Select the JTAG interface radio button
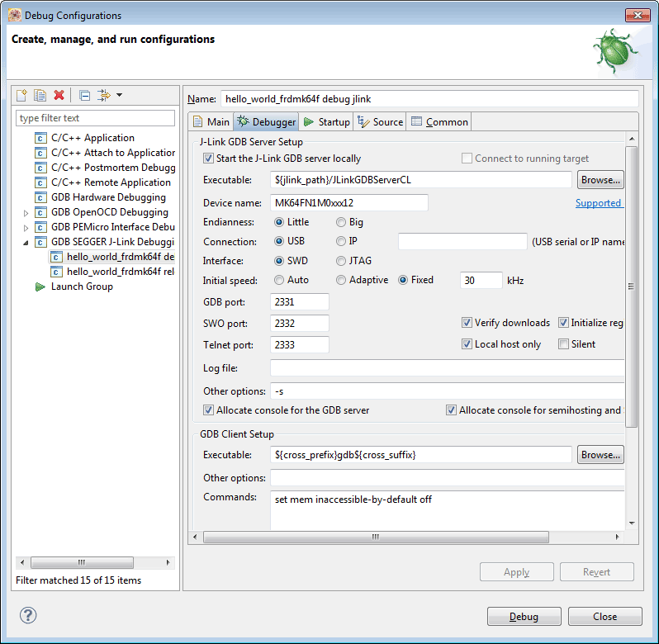The height and width of the screenshot is (644, 659). click(341, 261)
